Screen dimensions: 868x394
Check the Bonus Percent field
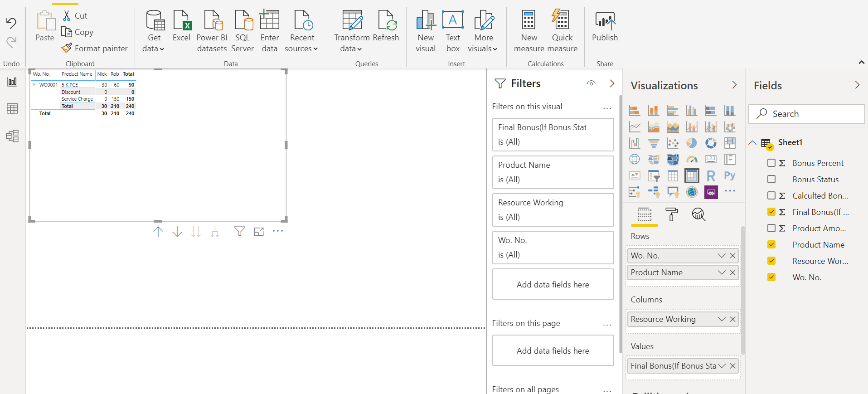pyautogui.click(x=771, y=163)
